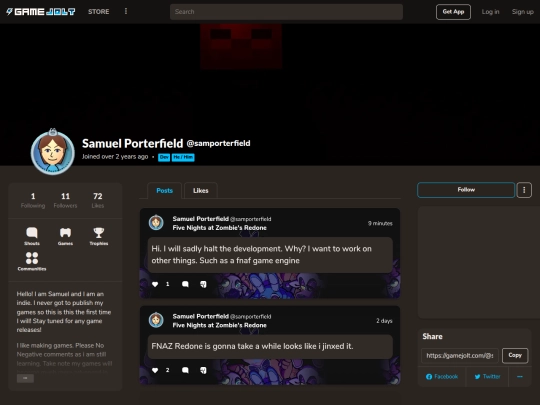Open the three-dot menu next to STORE

(126, 11)
